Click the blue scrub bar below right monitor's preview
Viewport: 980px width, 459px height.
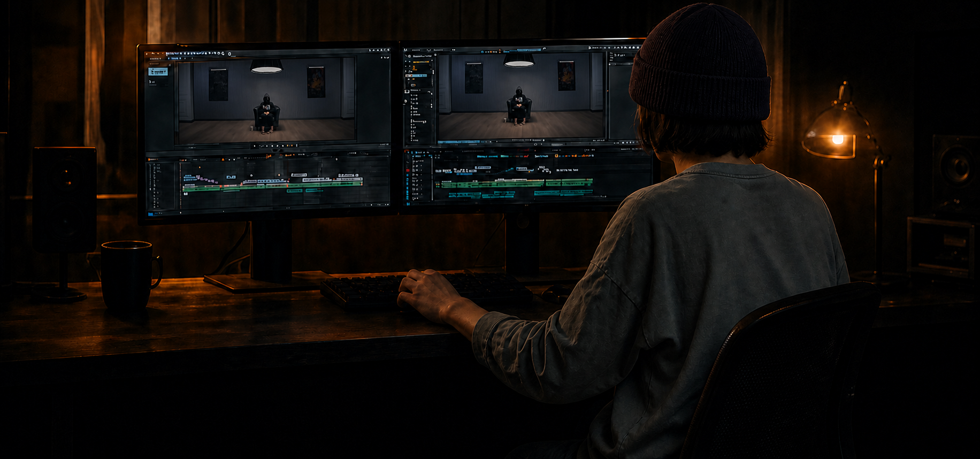(457, 142)
